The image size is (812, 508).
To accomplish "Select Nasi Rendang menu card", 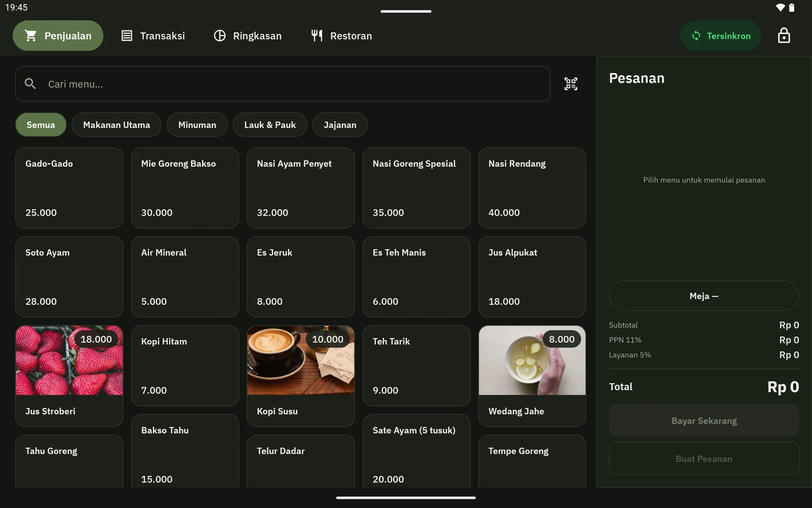I will point(532,188).
